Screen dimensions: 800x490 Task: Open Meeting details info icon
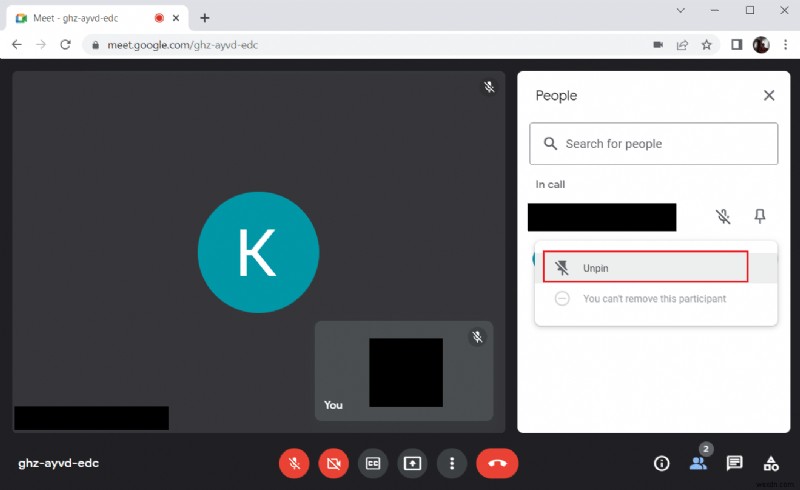(x=661, y=463)
